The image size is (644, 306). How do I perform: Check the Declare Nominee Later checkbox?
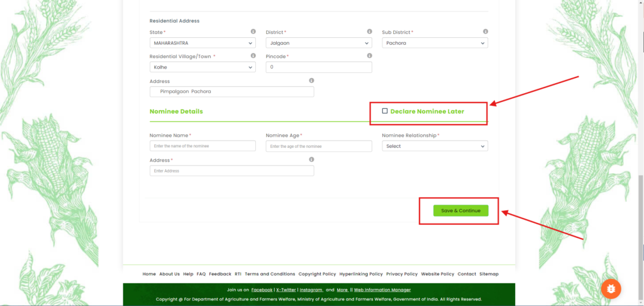point(385,111)
